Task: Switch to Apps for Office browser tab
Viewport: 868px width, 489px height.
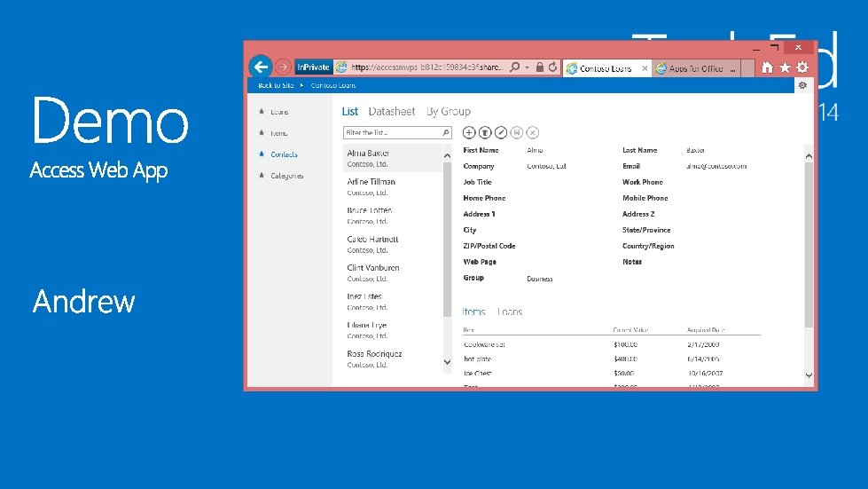Action: pos(696,68)
